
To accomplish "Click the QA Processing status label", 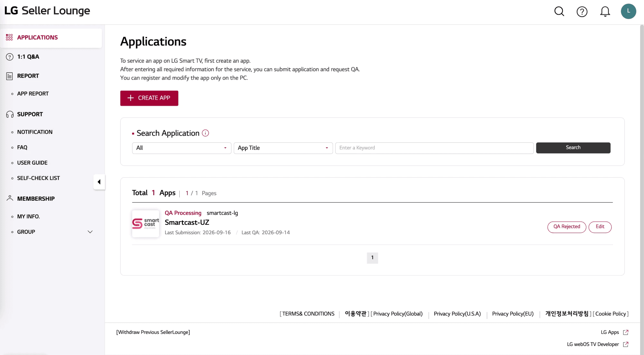I will (183, 213).
